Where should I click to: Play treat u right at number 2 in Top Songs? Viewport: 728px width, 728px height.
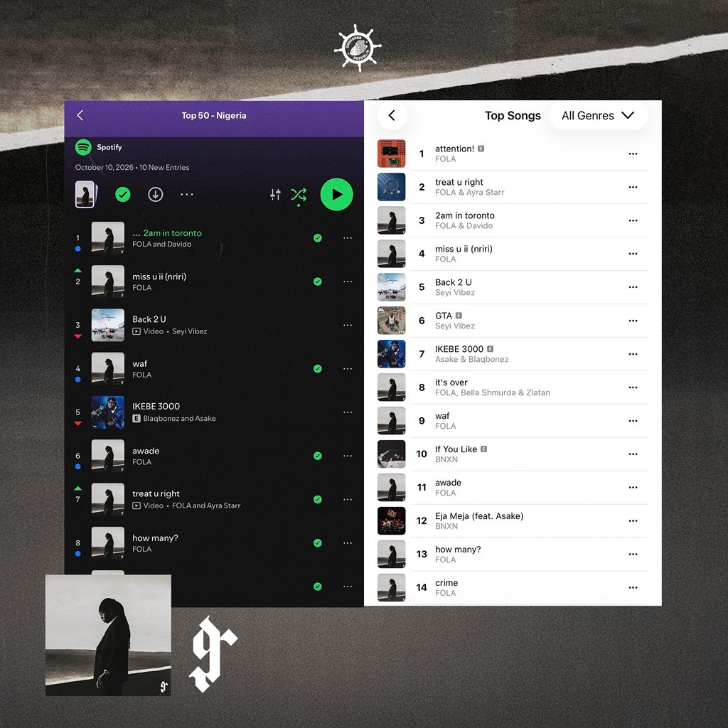[x=513, y=187]
